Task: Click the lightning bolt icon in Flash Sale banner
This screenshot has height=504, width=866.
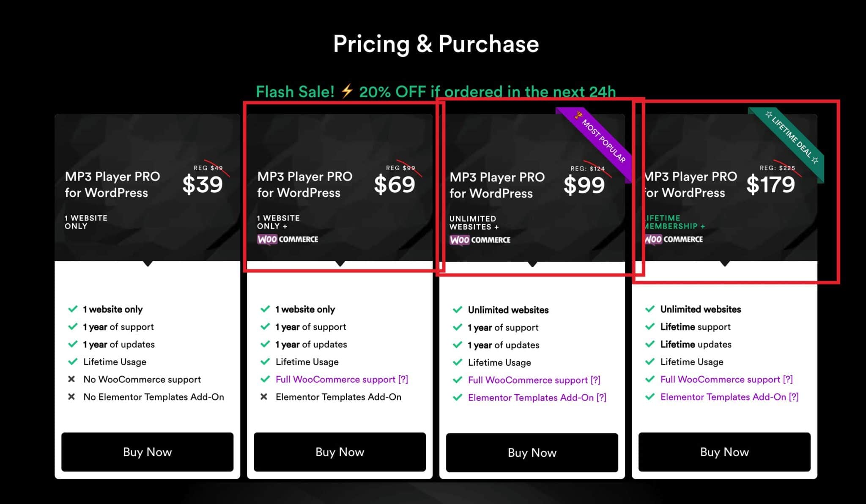Action: click(347, 91)
